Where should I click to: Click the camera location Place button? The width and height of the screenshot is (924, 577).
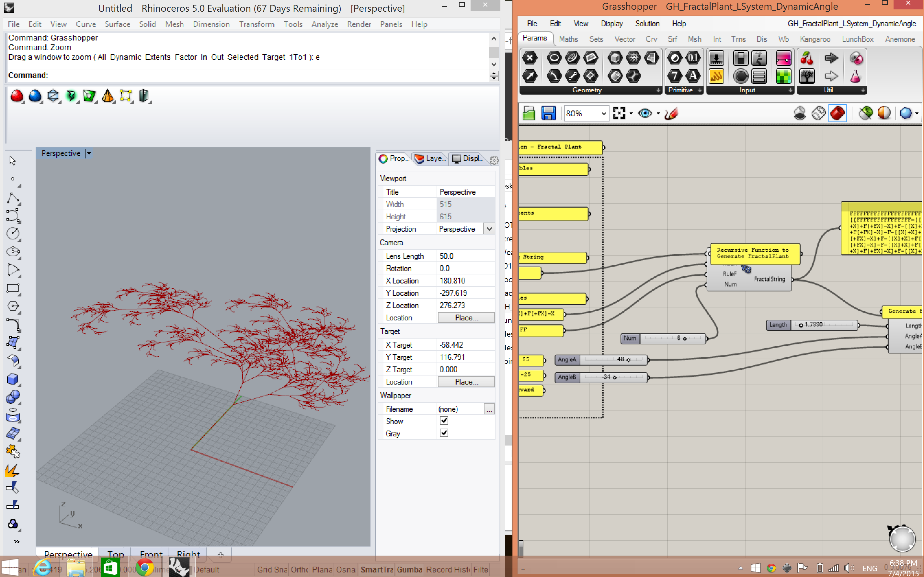[x=466, y=317]
